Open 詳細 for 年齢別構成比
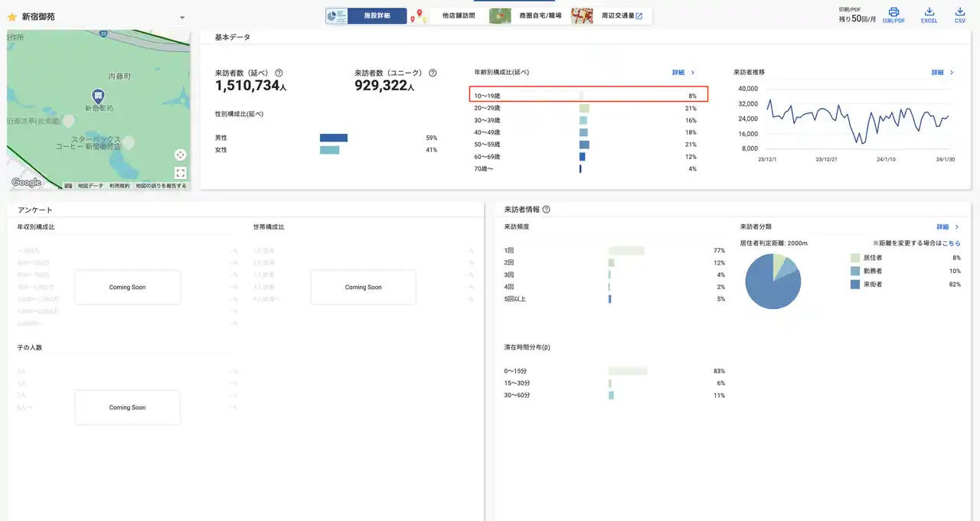Image resolution: width=980 pixels, height=521 pixels. coord(681,72)
